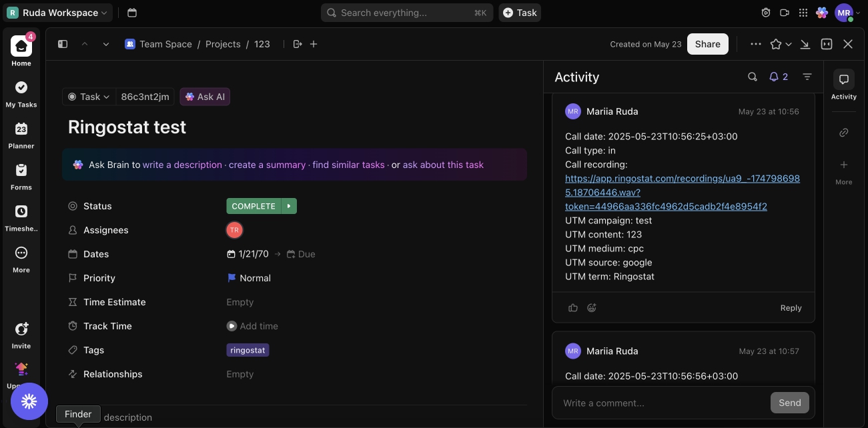Expand the dropdown arrow beside the star

[789, 44]
